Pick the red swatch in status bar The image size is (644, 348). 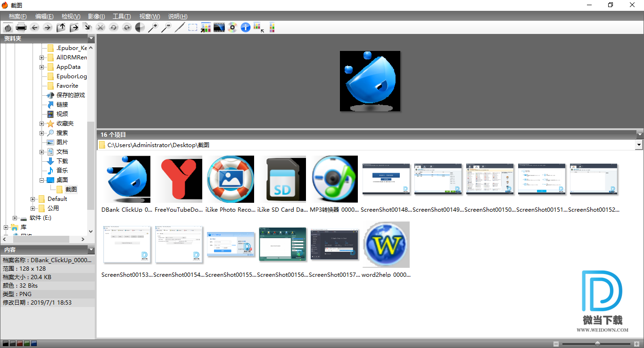click(19, 344)
